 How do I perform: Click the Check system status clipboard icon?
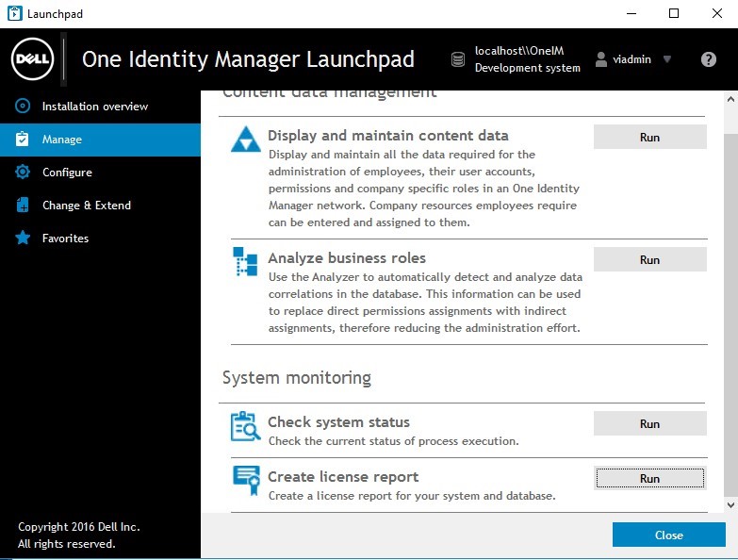coord(245,426)
